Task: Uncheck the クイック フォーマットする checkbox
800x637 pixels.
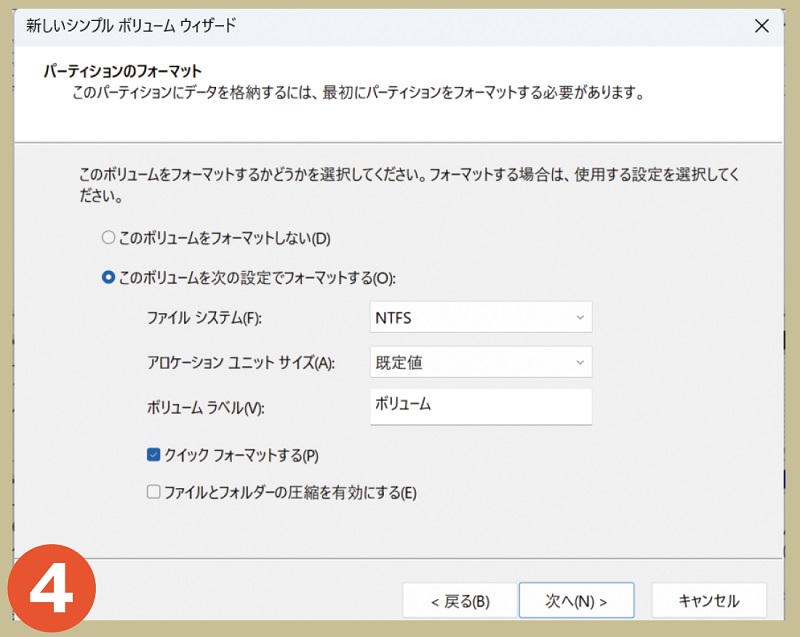Action: 153,455
